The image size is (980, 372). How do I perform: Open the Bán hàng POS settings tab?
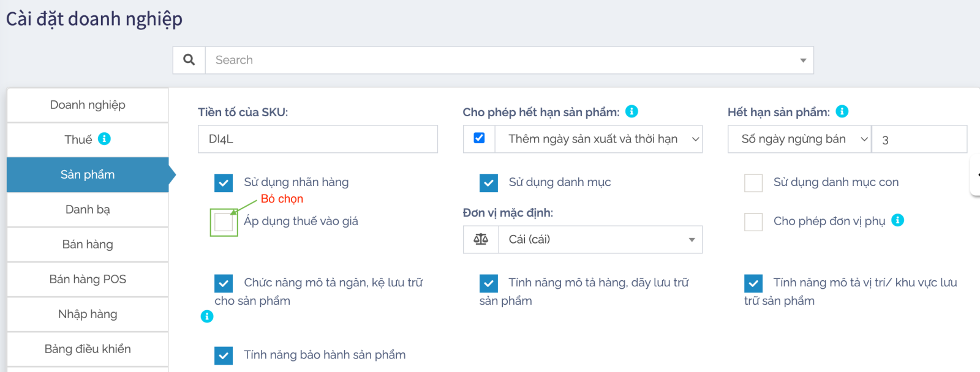[88, 280]
